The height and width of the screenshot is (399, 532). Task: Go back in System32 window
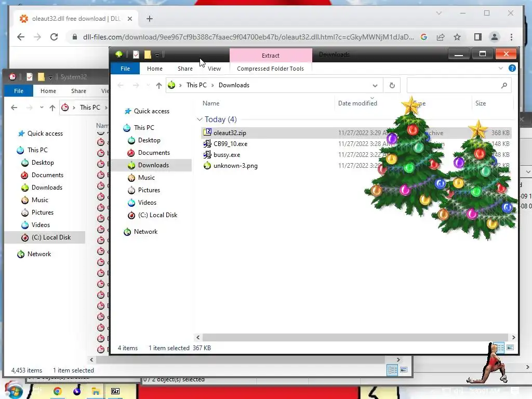[x=14, y=108]
